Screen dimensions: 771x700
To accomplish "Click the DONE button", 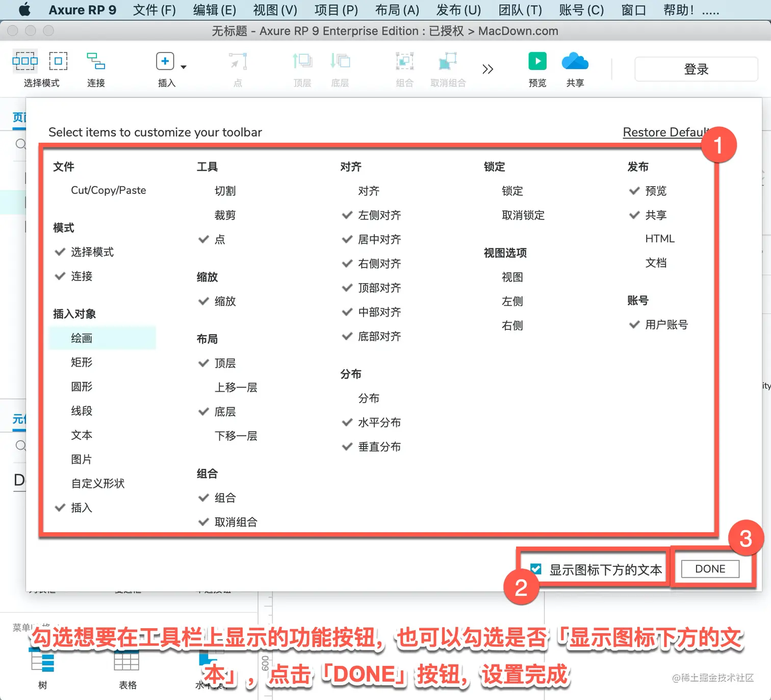I will click(x=710, y=569).
